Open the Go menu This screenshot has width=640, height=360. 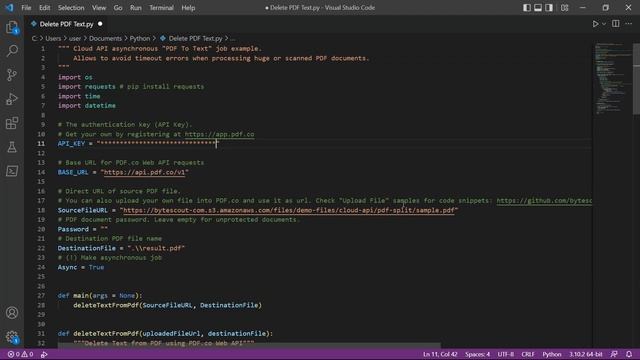[118, 8]
